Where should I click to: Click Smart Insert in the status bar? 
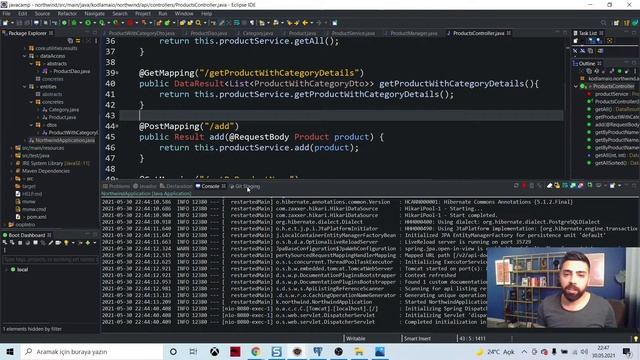click(x=417, y=338)
